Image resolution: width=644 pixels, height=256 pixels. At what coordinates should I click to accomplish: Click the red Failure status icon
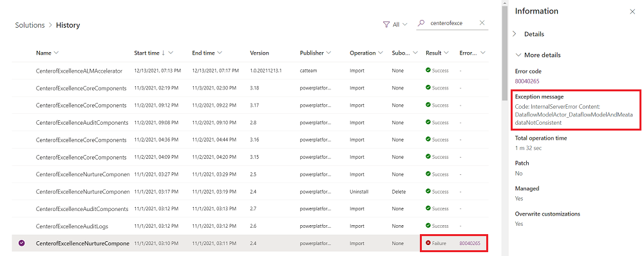pyautogui.click(x=428, y=243)
